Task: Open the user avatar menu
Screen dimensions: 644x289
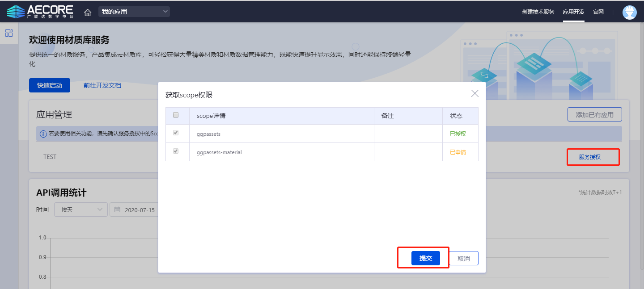Action: (629, 12)
